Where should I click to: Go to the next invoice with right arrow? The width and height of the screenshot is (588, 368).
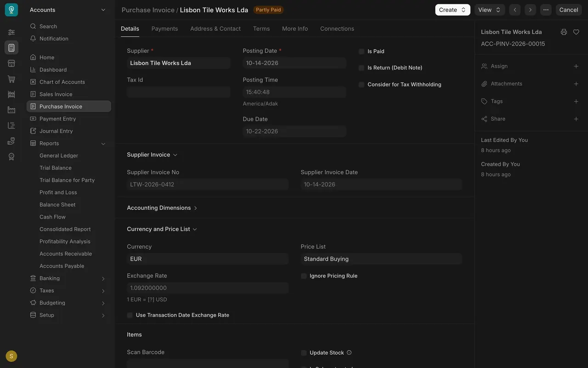click(x=530, y=10)
